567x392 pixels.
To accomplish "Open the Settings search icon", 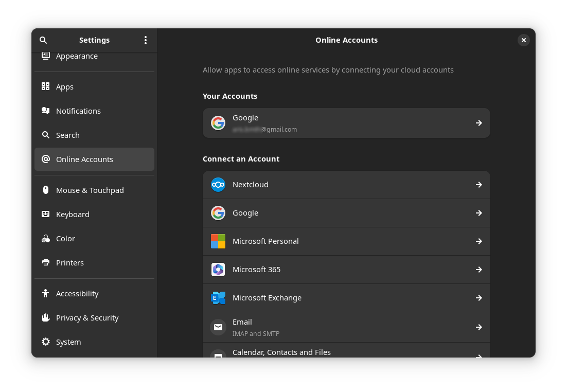I will click(x=43, y=40).
